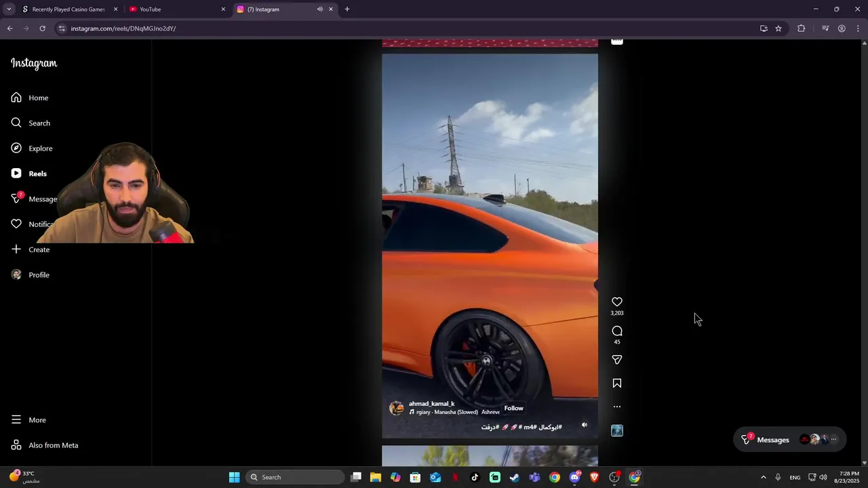
Task: Toggle the reel's sound speaker icon
Action: pos(585,426)
